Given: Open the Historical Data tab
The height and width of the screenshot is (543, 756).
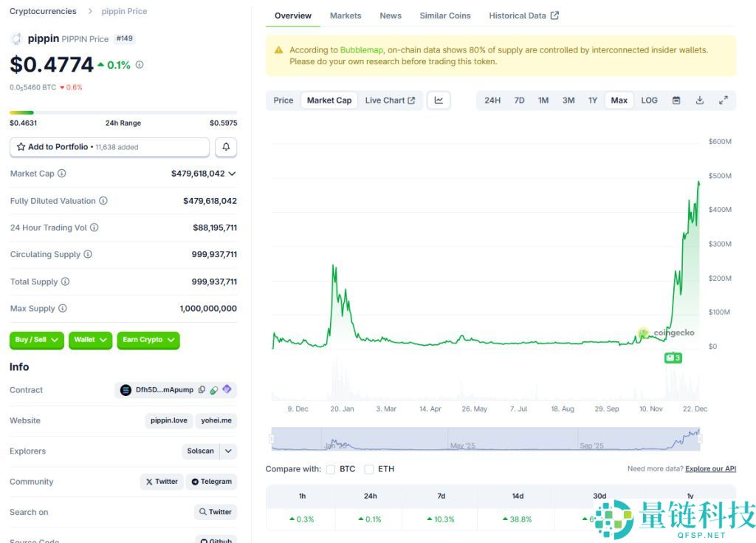Looking at the screenshot, I should coord(523,16).
